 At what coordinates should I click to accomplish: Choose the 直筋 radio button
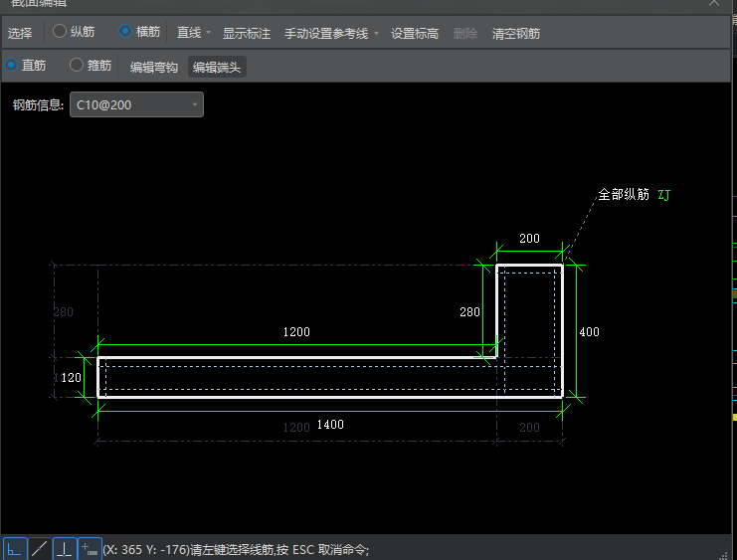(x=26, y=65)
